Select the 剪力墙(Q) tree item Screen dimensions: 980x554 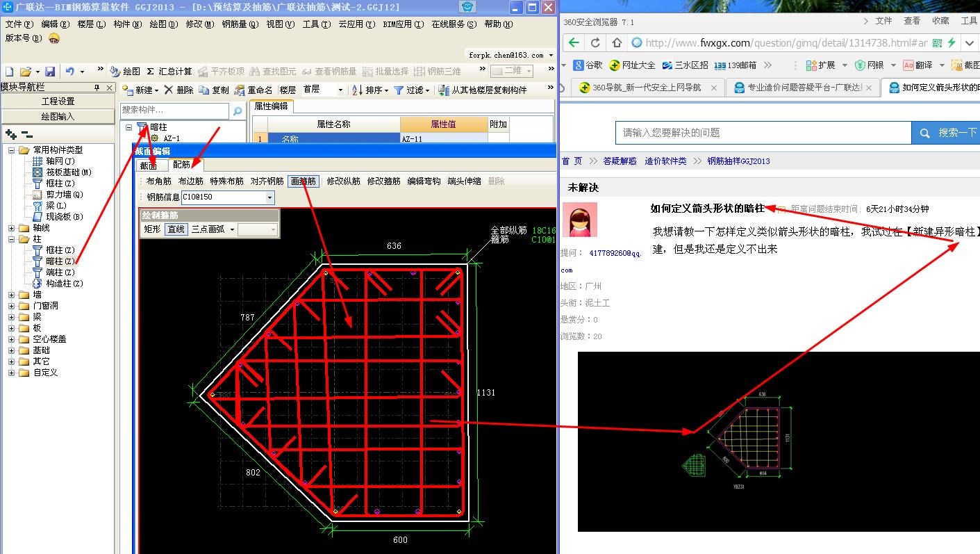pos(58,195)
